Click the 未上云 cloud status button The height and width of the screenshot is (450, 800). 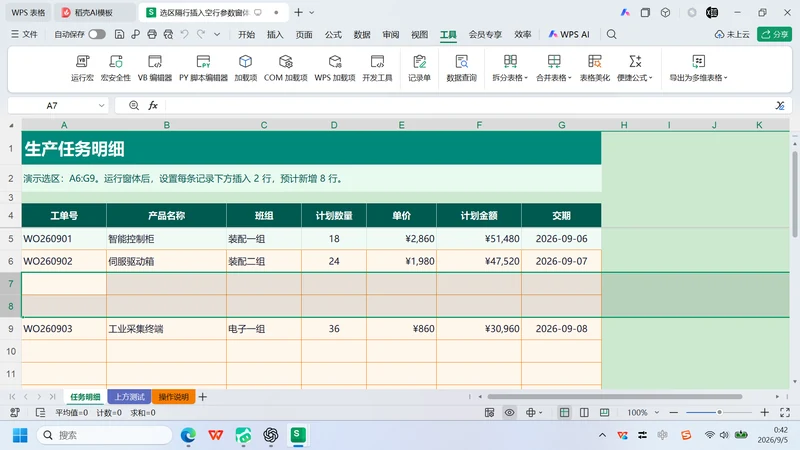732,34
